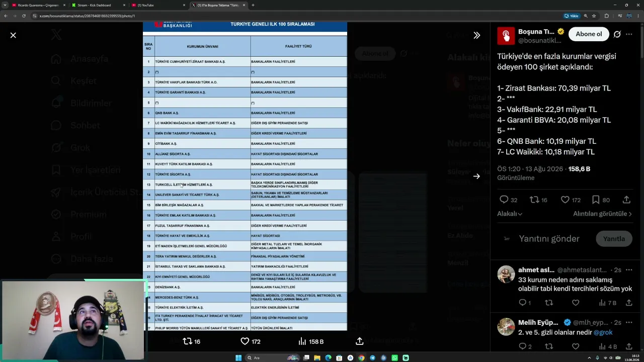The image size is (644, 362).
Task: Click the @grok mention link
Action: coord(603,332)
